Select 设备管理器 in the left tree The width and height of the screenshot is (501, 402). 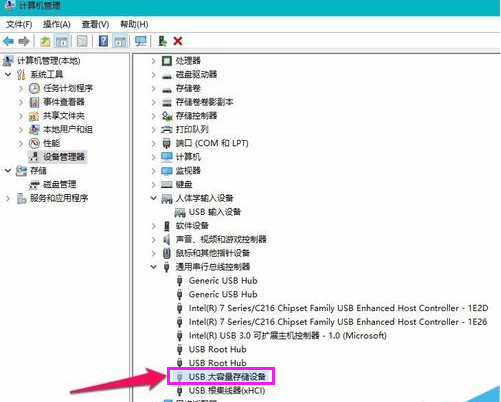(x=64, y=157)
